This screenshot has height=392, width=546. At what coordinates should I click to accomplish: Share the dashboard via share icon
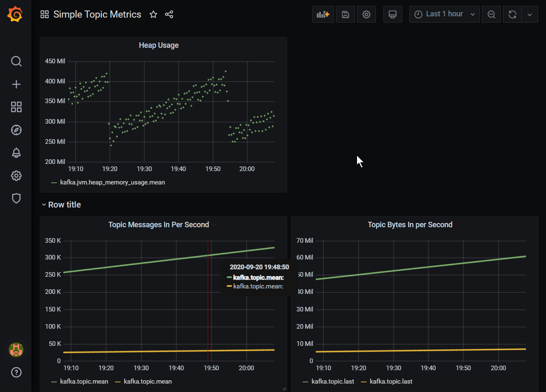tap(169, 14)
